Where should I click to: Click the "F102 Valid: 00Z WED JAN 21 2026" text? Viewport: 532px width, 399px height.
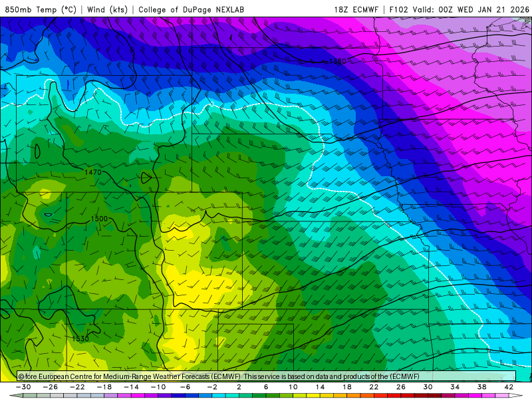tap(460, 9)
